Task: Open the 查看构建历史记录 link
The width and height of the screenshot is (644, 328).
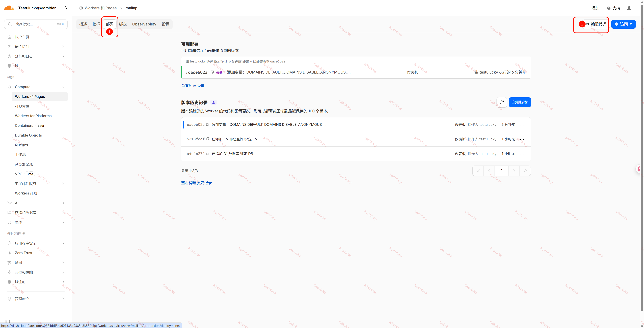Action: pyautogui.click(x=197, y=183)
